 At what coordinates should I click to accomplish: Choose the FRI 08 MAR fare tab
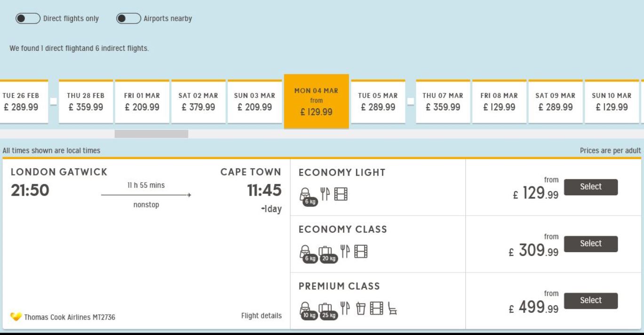pos(499,102)
